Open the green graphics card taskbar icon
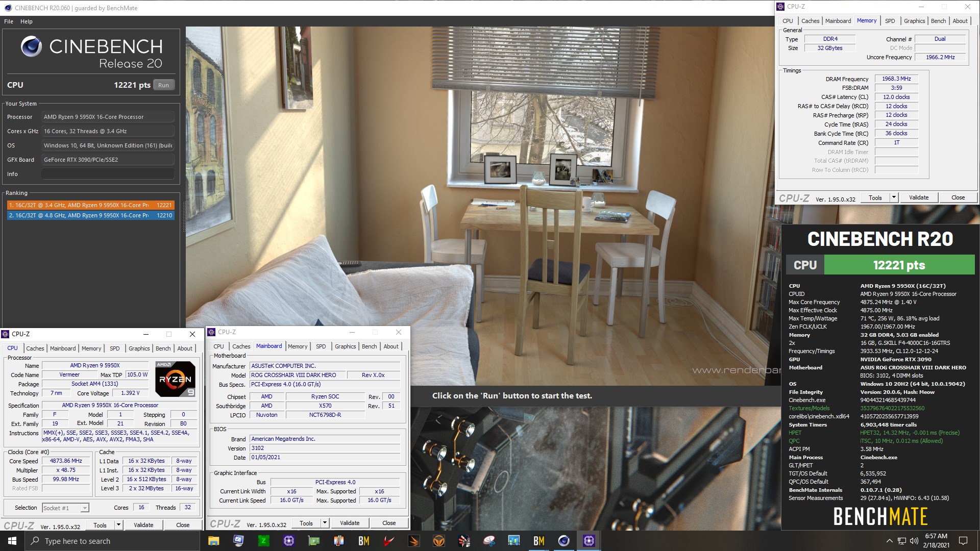980x551 pixels. (314, 541)
